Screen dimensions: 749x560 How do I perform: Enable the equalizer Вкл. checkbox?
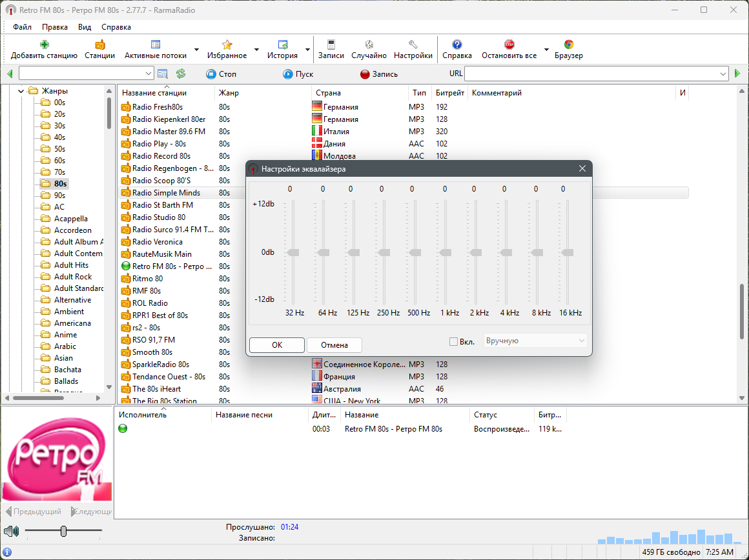click(453, 341)
